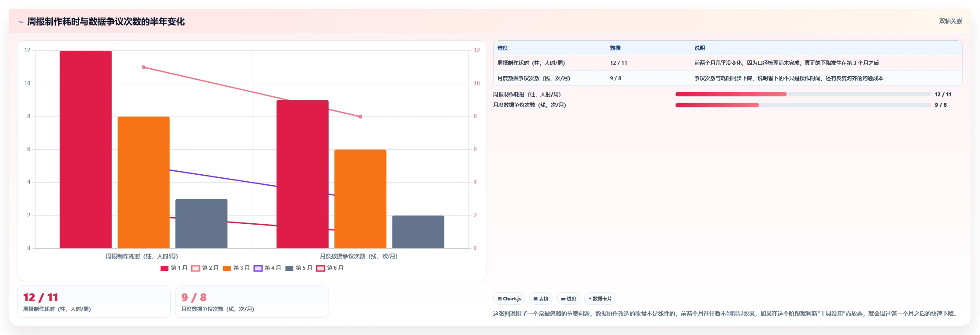980x335 pixels.
Task: Toggle the 第 4 月 legend series
Action: click(267, 268)
